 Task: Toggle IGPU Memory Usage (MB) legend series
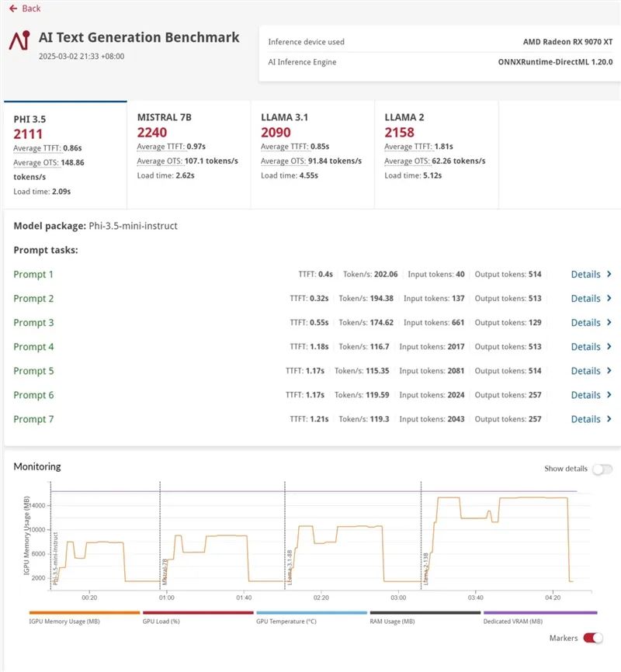point(85,617)
